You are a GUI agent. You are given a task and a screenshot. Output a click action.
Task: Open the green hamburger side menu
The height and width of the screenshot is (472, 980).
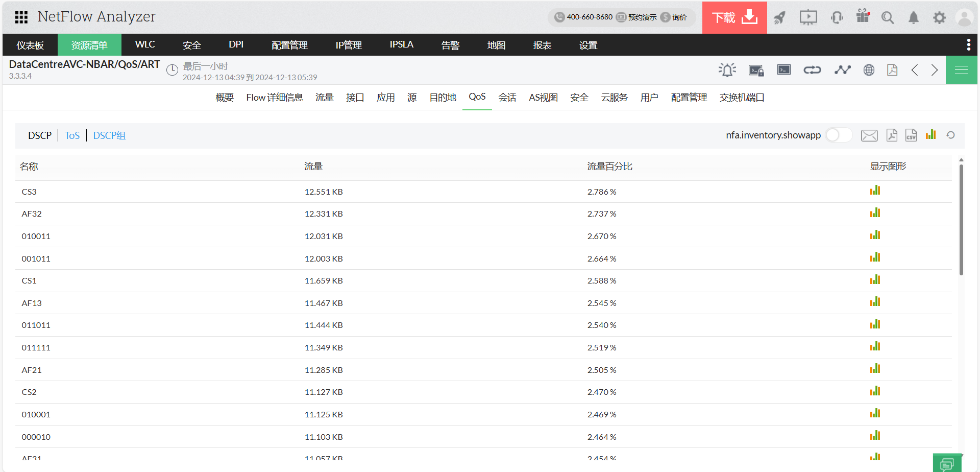tap(961, 70)
